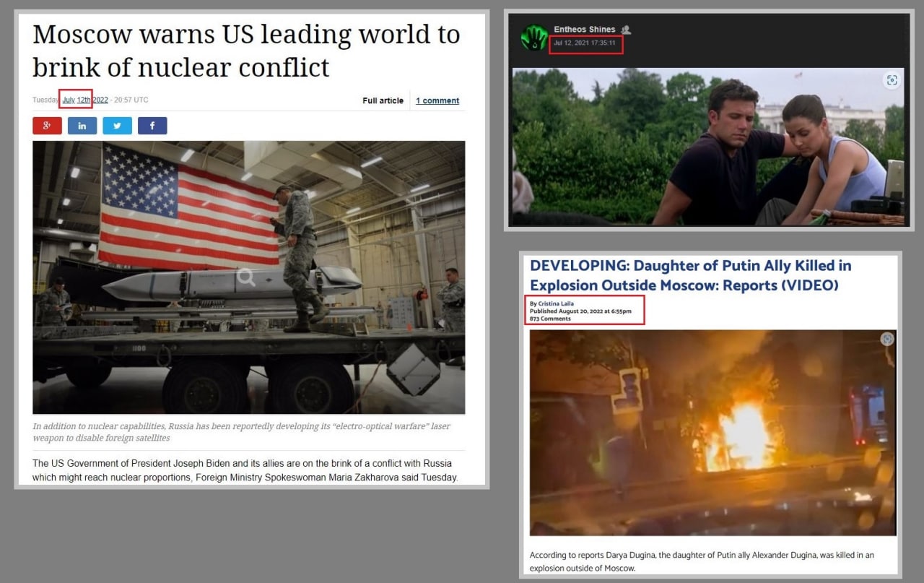The width and height of the screenshot is (924, 583).
Task: Click the Entheos Shines green hand avatar
Action: pyautogui.click(x=534, y=38)
